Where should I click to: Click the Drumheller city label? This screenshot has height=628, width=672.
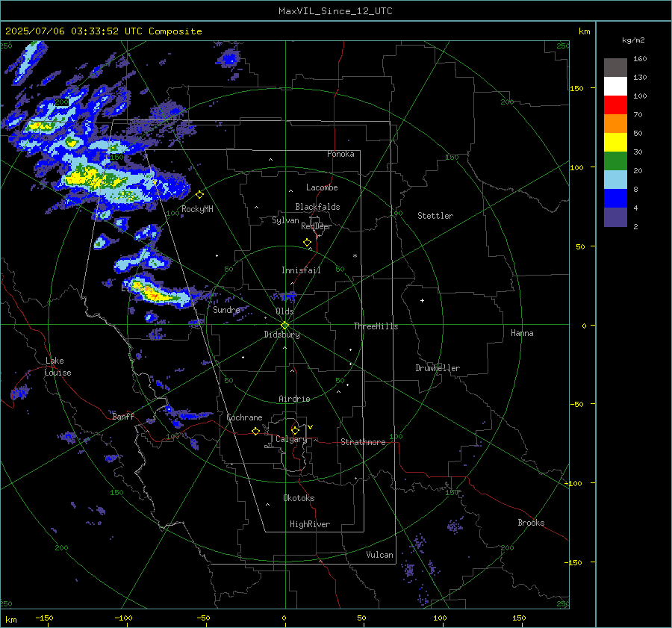click(x=438, y=368)
